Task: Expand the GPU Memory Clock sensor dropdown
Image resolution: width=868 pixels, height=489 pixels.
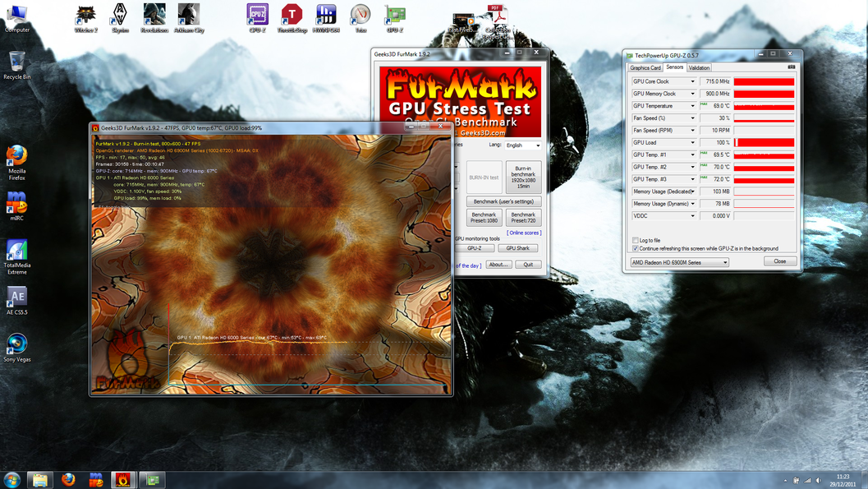Action: (692, 94)
